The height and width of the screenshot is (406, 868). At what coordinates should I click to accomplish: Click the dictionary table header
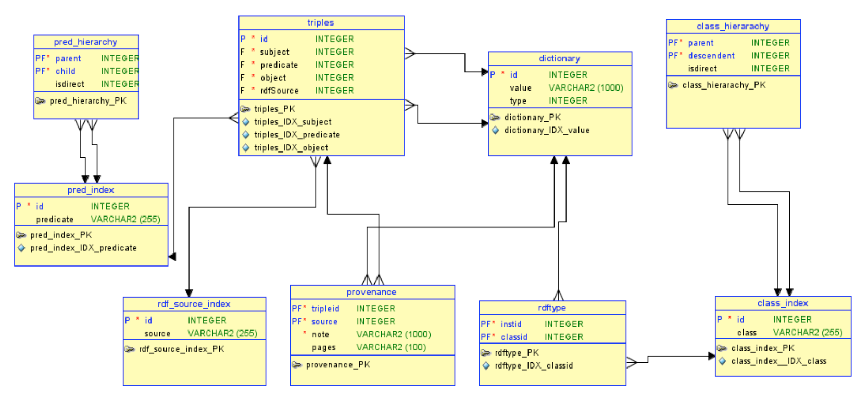click(x=559, y=58)
